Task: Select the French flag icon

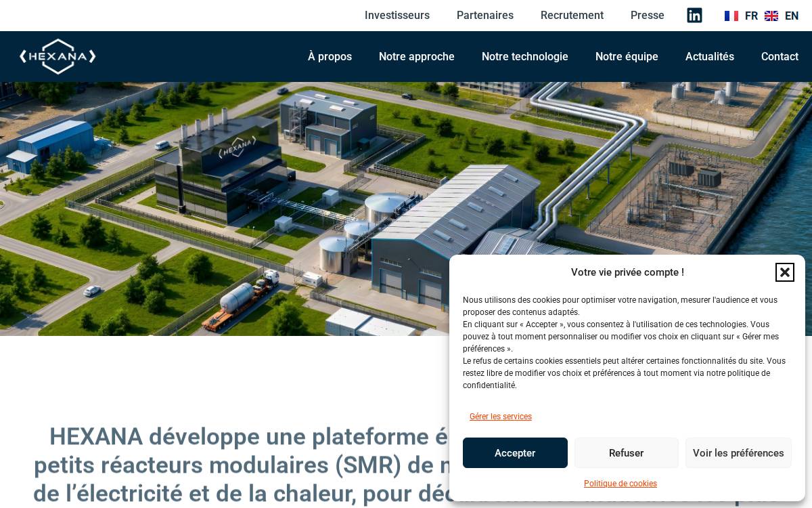Action: click(x=731, y=16)
